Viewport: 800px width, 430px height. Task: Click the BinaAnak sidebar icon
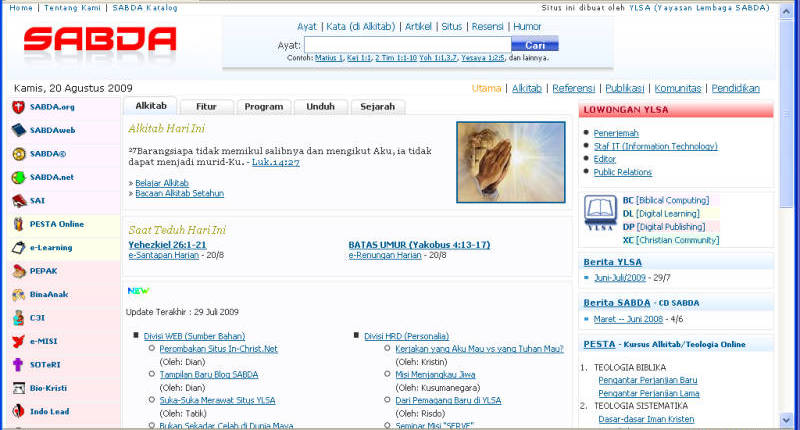tap(19, 295)
